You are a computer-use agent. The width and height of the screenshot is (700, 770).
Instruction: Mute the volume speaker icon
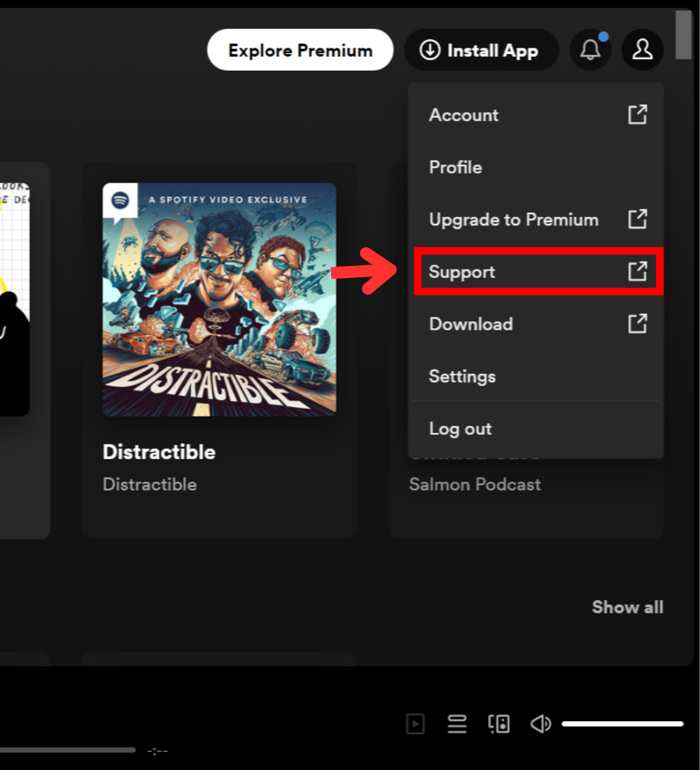point(540,724)
